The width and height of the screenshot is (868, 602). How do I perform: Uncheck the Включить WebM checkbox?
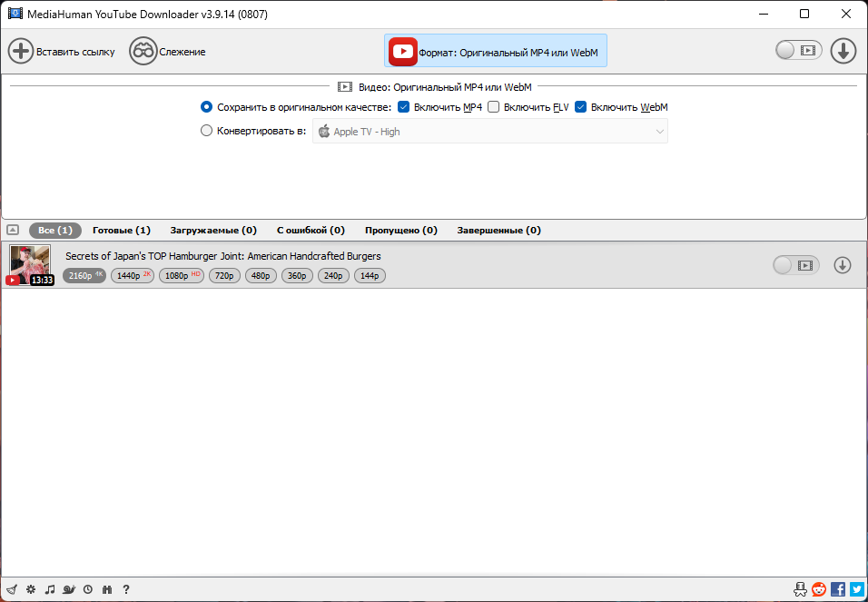coord(580,107)
